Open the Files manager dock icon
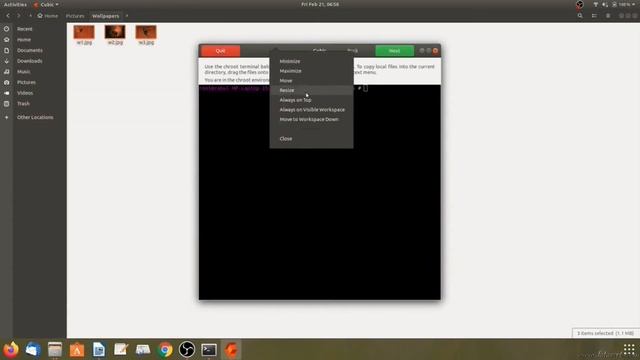 55,350
